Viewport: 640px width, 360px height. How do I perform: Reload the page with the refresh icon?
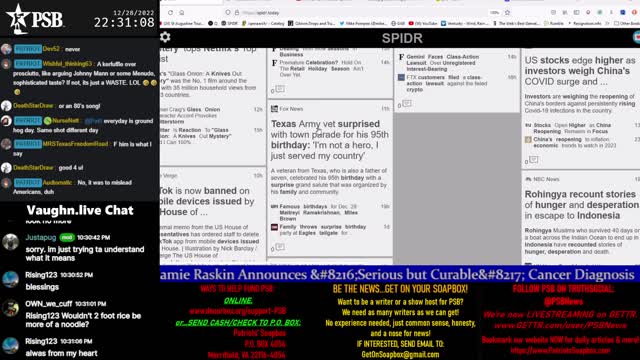tap(170, 13)
